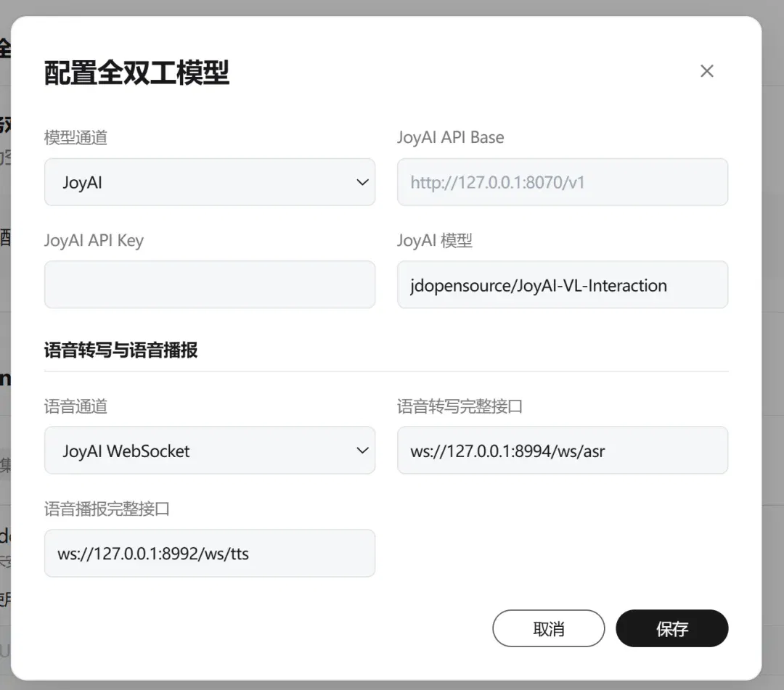Focus the JoyAI API Key field
This screenshot has height=690, width=784.
click(210, 284)
